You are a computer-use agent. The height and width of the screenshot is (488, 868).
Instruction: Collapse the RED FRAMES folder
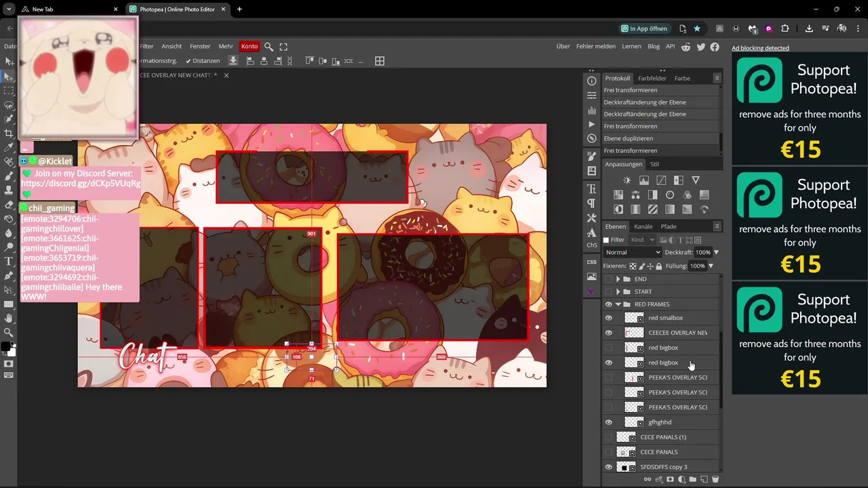(x=618, y=304)
